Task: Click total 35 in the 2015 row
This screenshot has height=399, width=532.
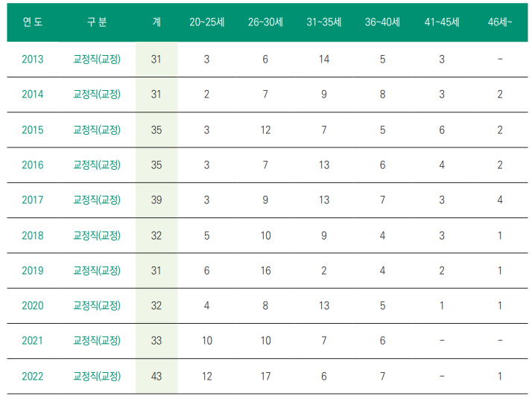Action: click(x=156, y=130)
